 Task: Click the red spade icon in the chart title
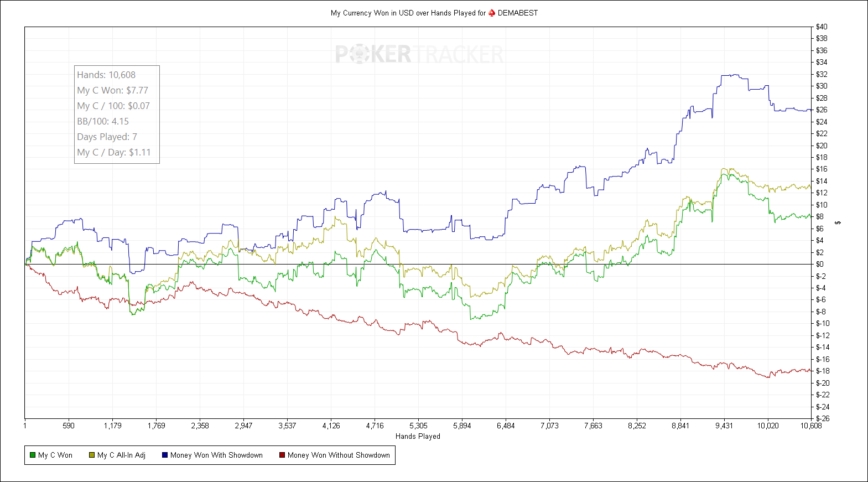pos(492,13)
